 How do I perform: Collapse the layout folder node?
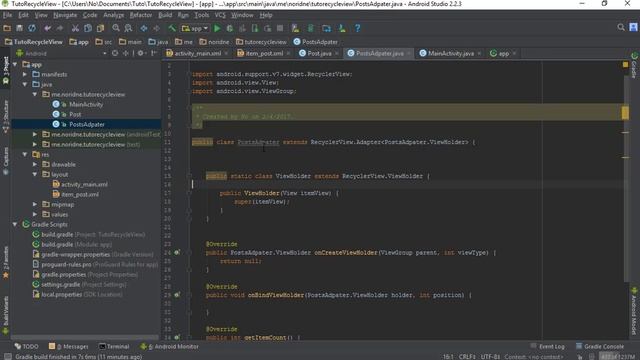(35, 174)
